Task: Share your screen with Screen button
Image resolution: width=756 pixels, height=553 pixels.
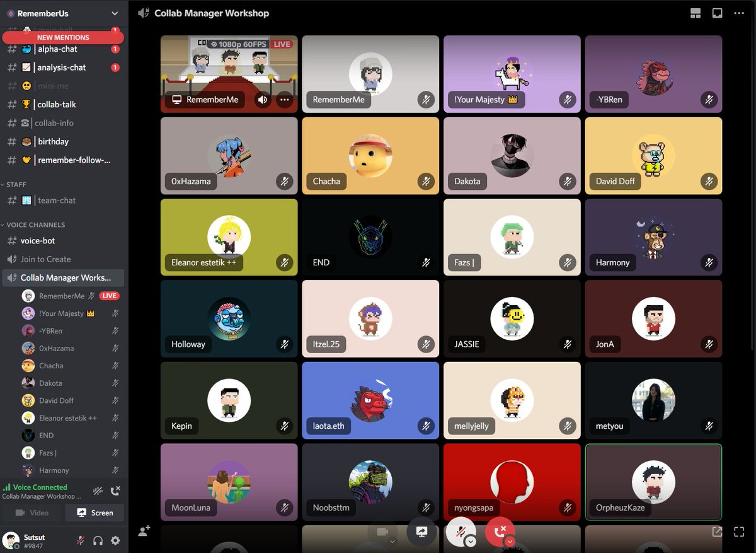Action: 94,513
